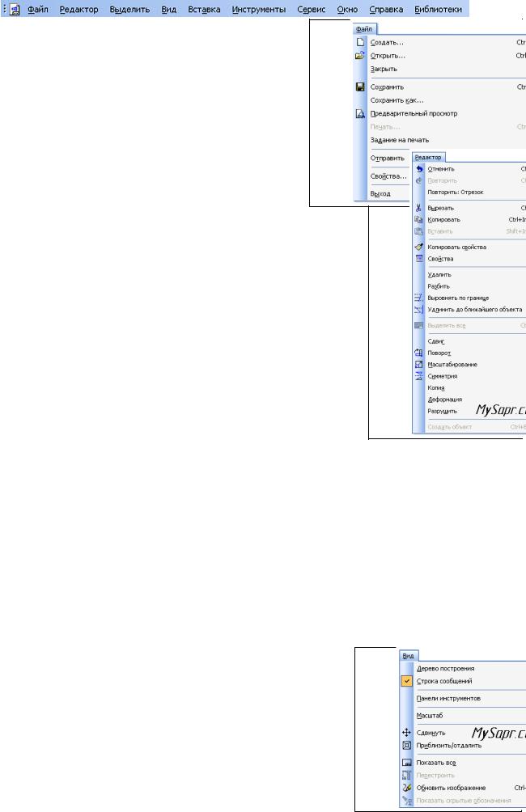Click the Копировать icon in Редактор menu
The image size is (526, 812).
(x=418, y=219)
